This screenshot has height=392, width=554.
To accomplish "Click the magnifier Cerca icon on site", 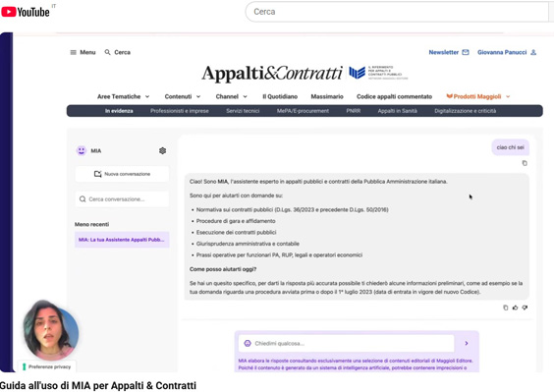I will click(x=107, y=52).
